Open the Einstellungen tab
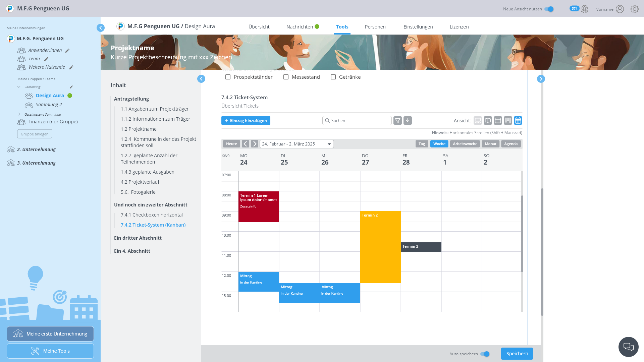This screenshot has width=644, height=362. tap(418, 27)
